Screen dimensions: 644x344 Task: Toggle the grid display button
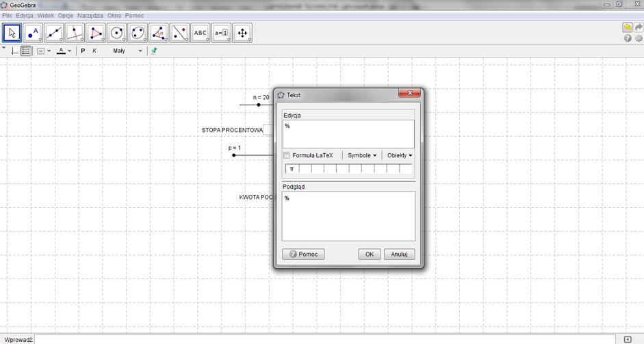[x=26, y=51]
